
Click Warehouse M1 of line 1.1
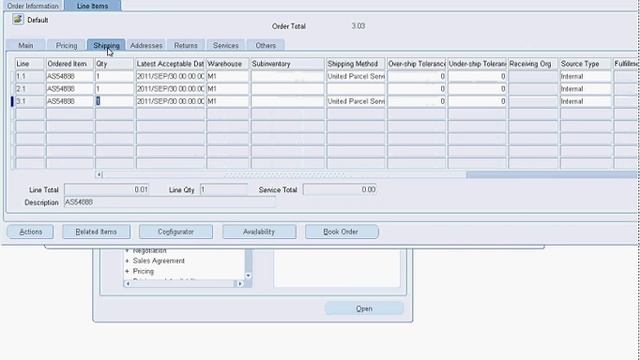click(227, 76)
